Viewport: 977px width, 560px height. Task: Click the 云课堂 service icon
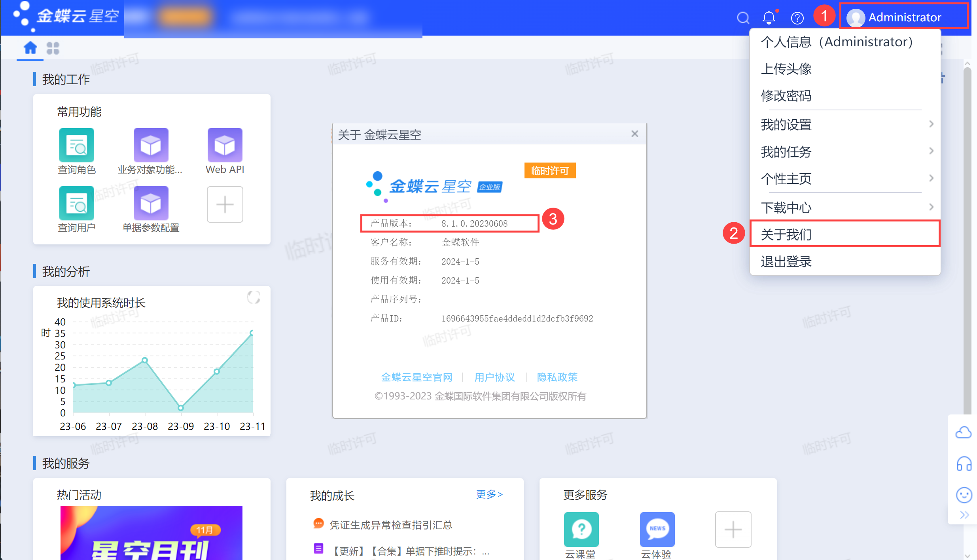pyautogui.click(x=581, y=529)
